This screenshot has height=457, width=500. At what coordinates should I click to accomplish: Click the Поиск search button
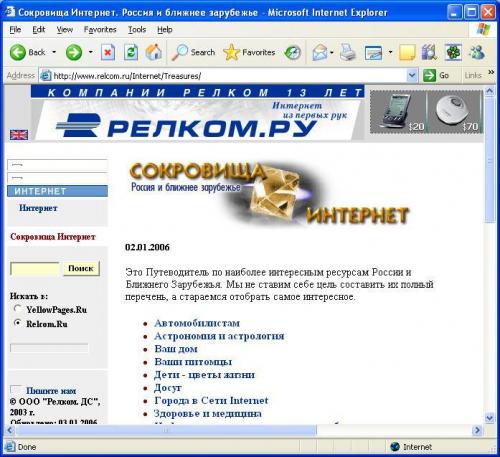(x=81, y=268)
